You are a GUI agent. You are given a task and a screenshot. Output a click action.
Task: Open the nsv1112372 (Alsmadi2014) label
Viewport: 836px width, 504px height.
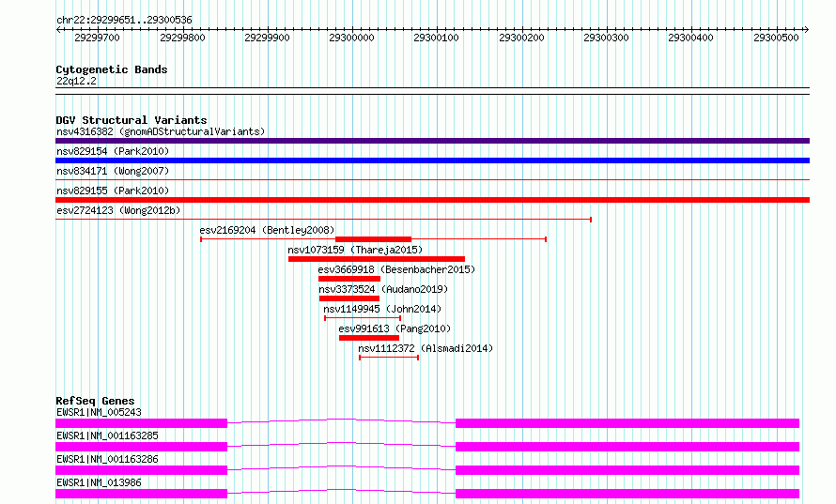pos(426,348)
